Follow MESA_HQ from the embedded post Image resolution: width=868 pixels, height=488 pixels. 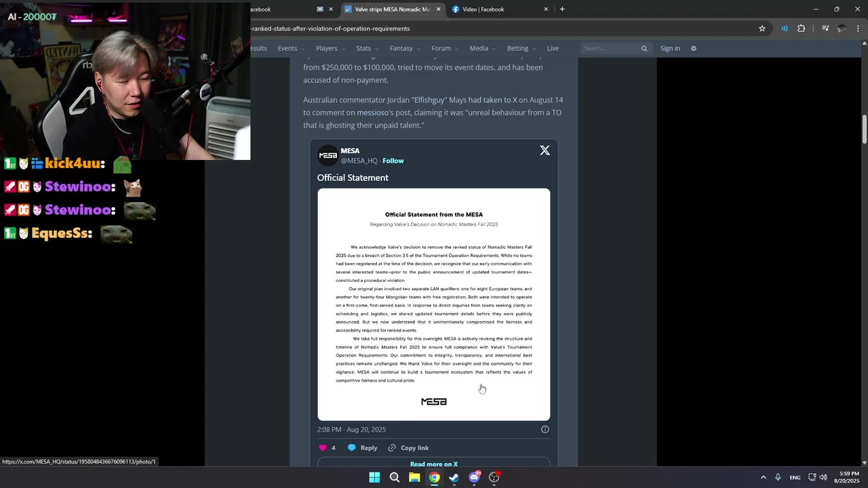tap(393, 161)
